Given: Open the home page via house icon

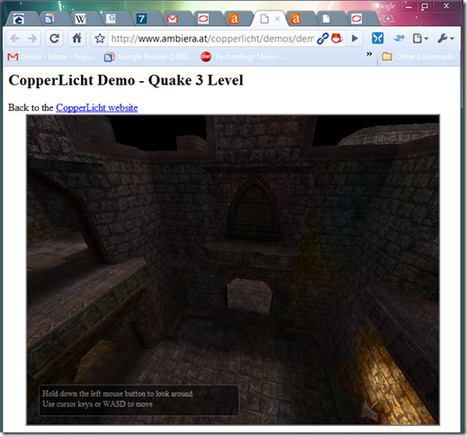Looking at the screenshot, I should (77, 39).
